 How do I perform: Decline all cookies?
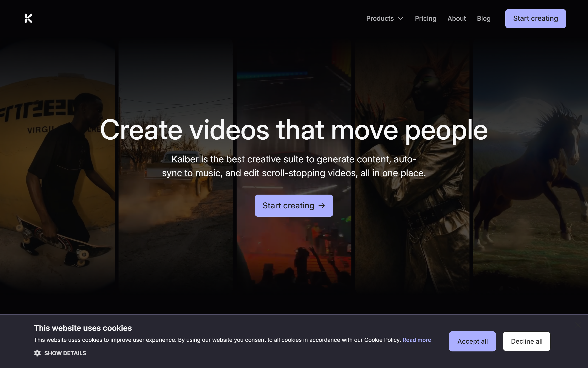click(526, 341)
